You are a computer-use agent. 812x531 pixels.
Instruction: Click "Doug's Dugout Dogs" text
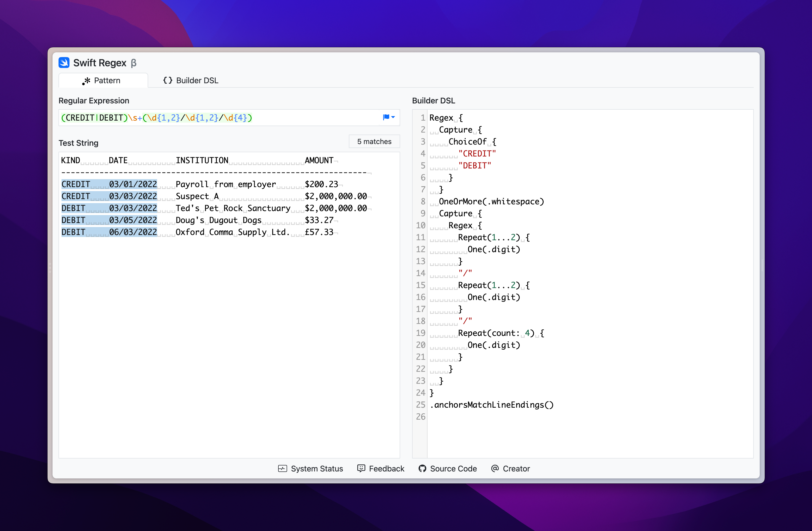[218, 220]
